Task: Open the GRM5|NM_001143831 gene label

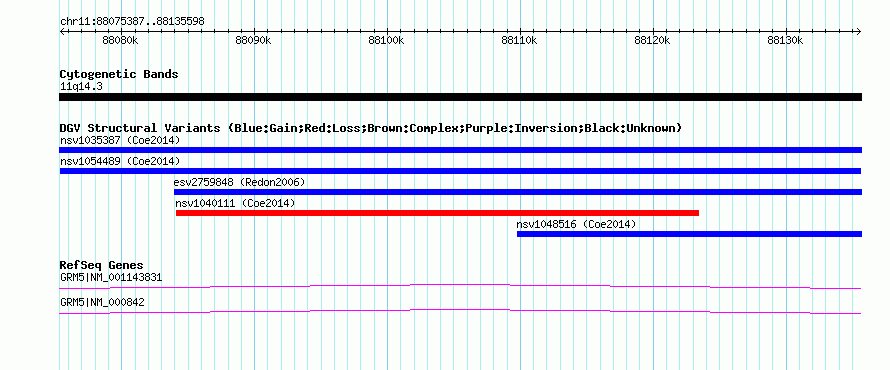Action: tap(111, 278)
